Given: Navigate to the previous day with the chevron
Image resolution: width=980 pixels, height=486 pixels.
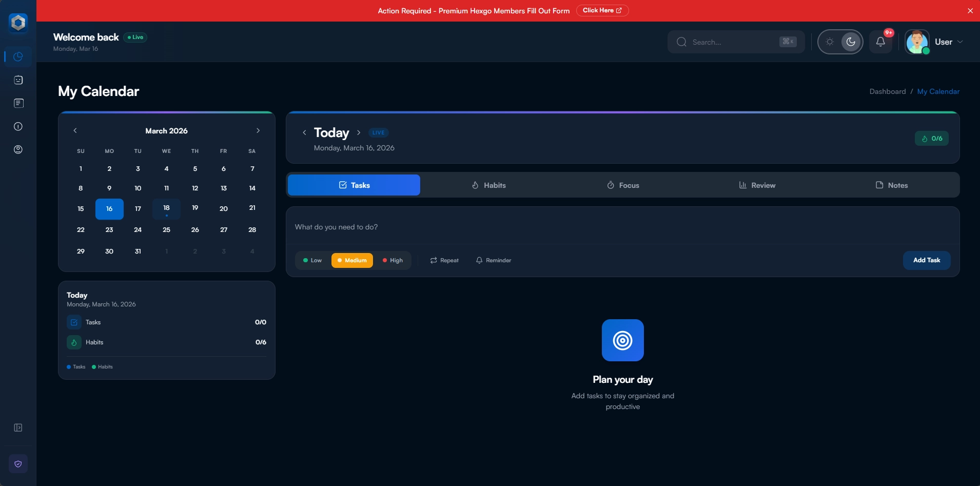Looking at the screenshot, I should pos(304,133).
